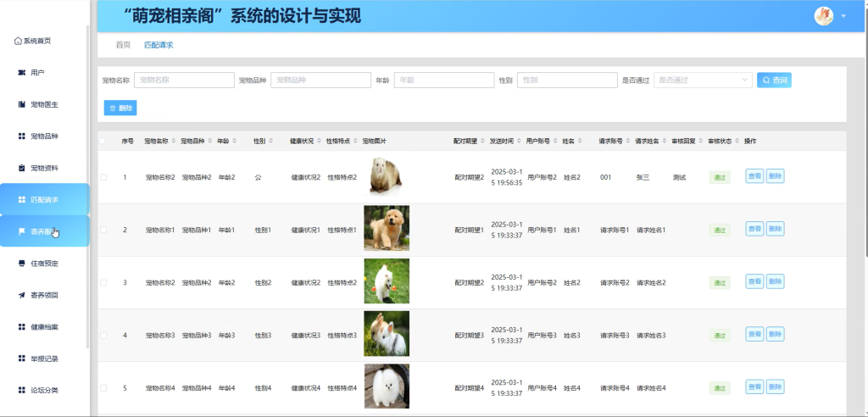Open 宠物资料 clipboard icon
The width and height of the screenshot is (868, 417).
pyautogui.click(x=22, y=168)
